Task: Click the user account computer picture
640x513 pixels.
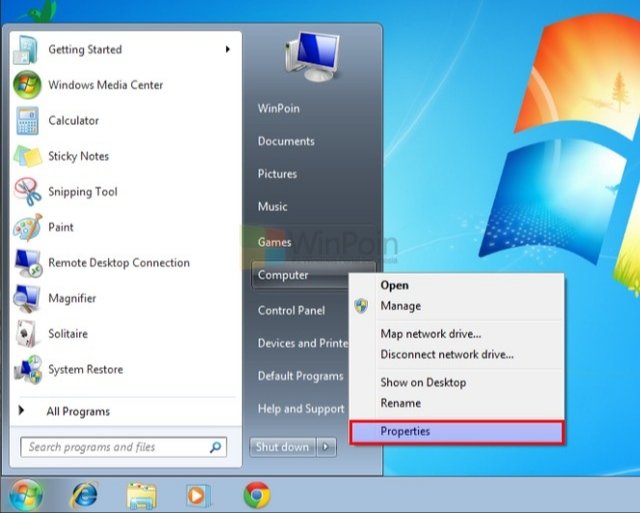Action: [x=313, y=56]
